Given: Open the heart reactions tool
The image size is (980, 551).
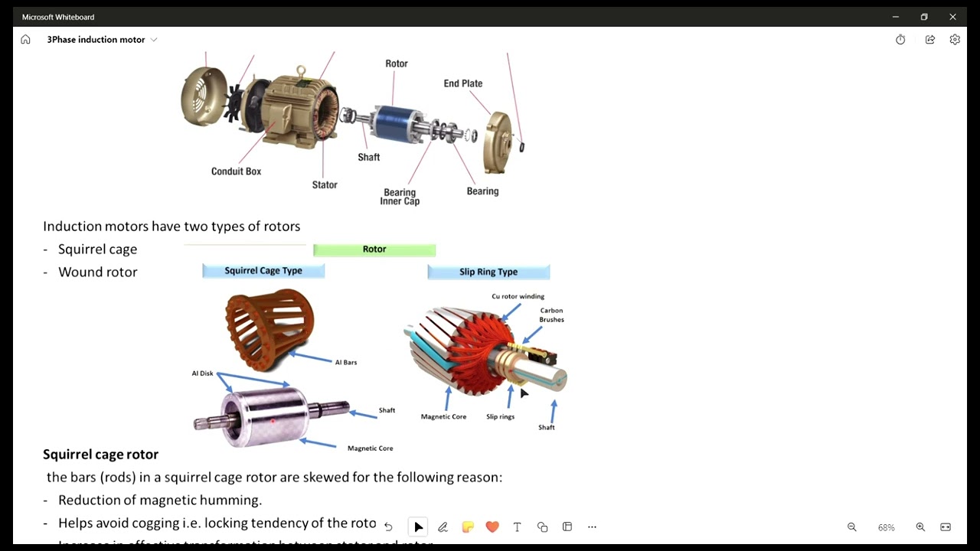Looking at the screenshot, I should 492,527.
